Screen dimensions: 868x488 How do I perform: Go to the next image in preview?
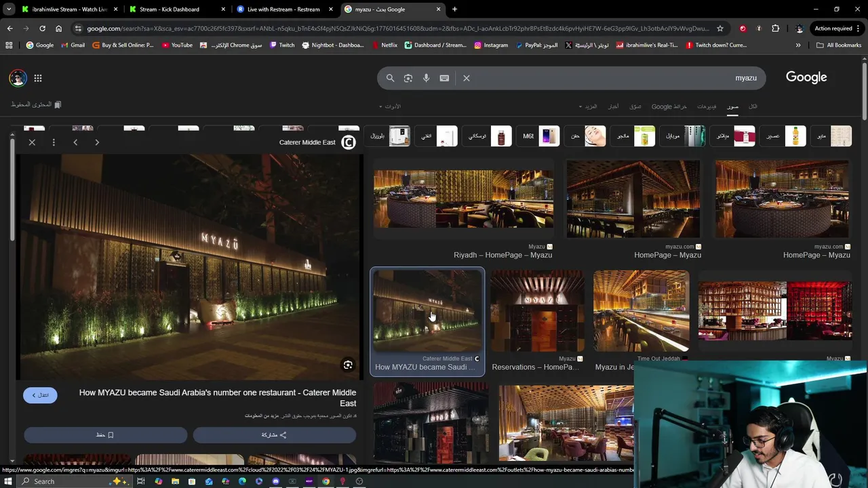tap(97, 142)
